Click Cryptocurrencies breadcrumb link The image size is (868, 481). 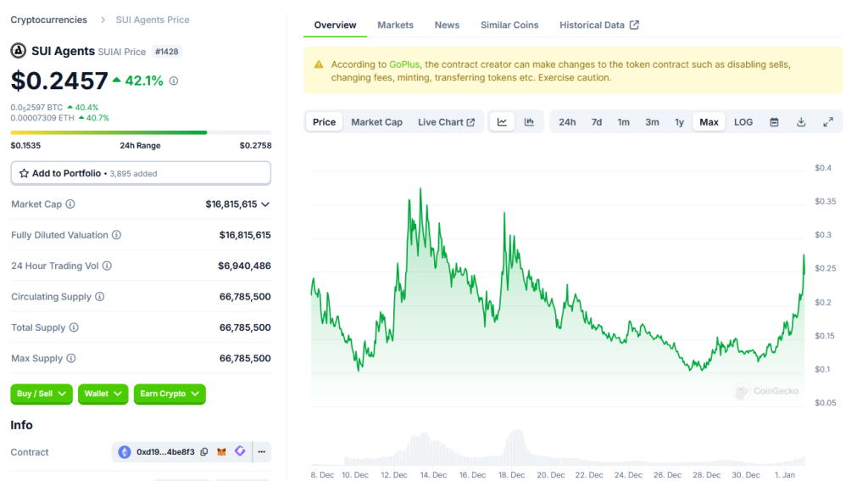click(48, 20)
